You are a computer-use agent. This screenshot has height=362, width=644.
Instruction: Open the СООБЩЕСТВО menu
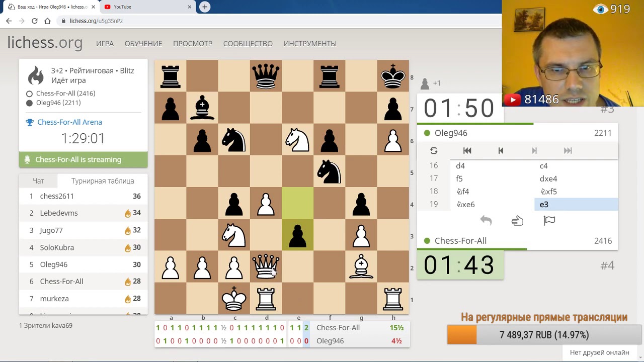248,44
